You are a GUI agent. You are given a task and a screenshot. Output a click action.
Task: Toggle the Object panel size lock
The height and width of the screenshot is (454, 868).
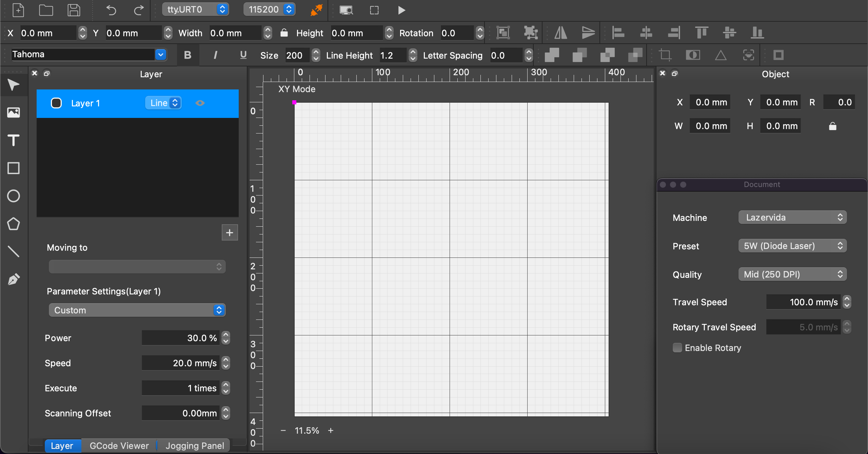833,126
